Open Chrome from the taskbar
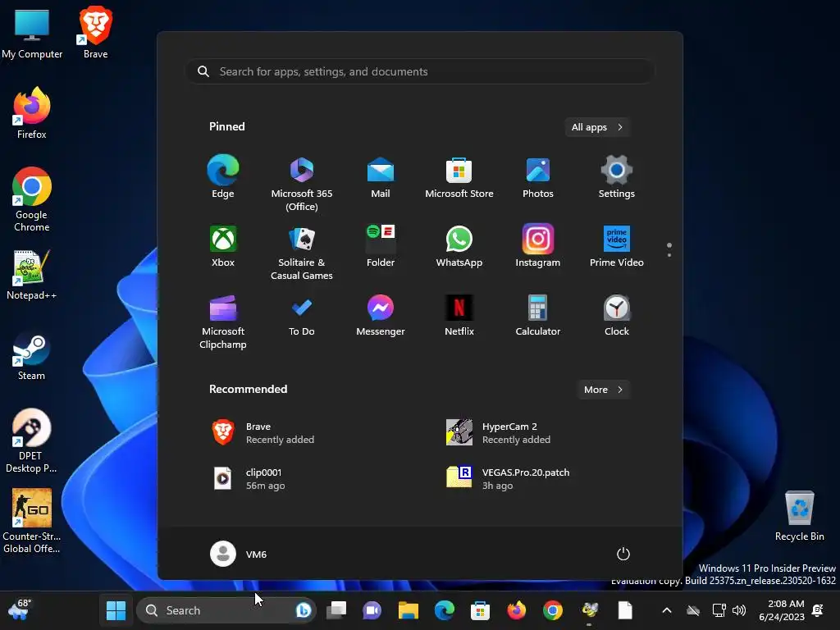 click(552, 610)
